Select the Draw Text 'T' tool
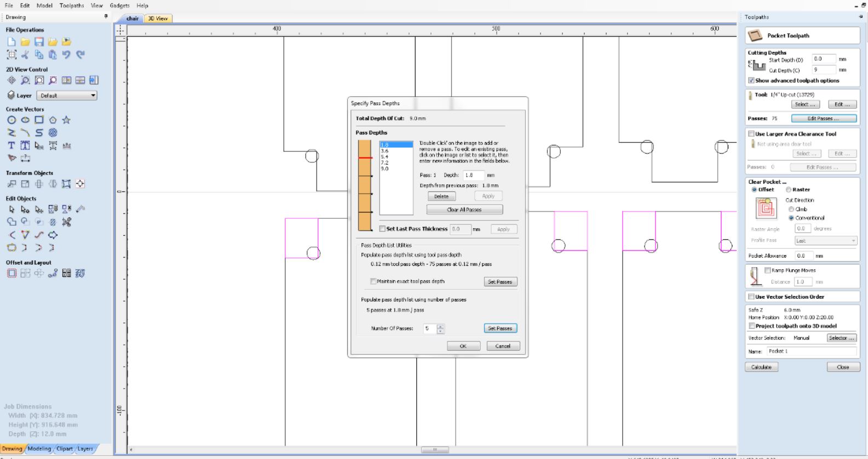Screen dimensions: 868x459 [12, 146]
